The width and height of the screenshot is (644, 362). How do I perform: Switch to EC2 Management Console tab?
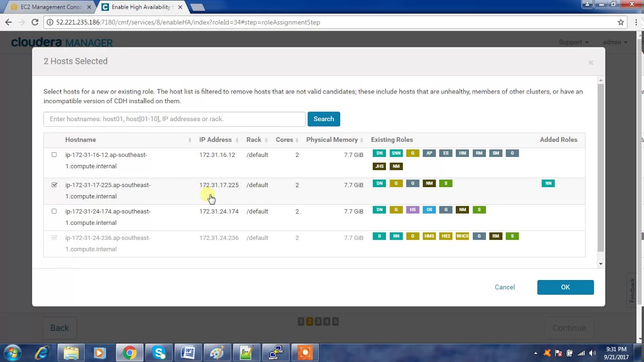[x=50, y=7]
